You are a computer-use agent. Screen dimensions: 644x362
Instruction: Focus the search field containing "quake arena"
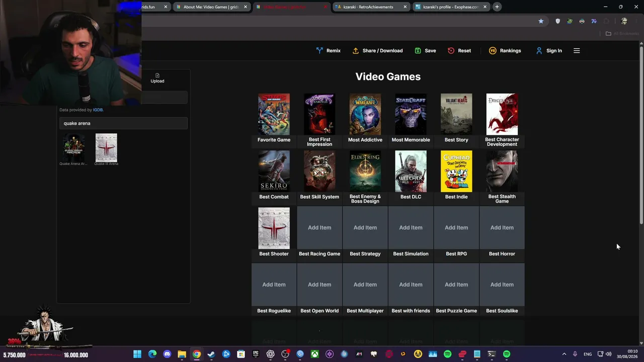pos(123,123)
